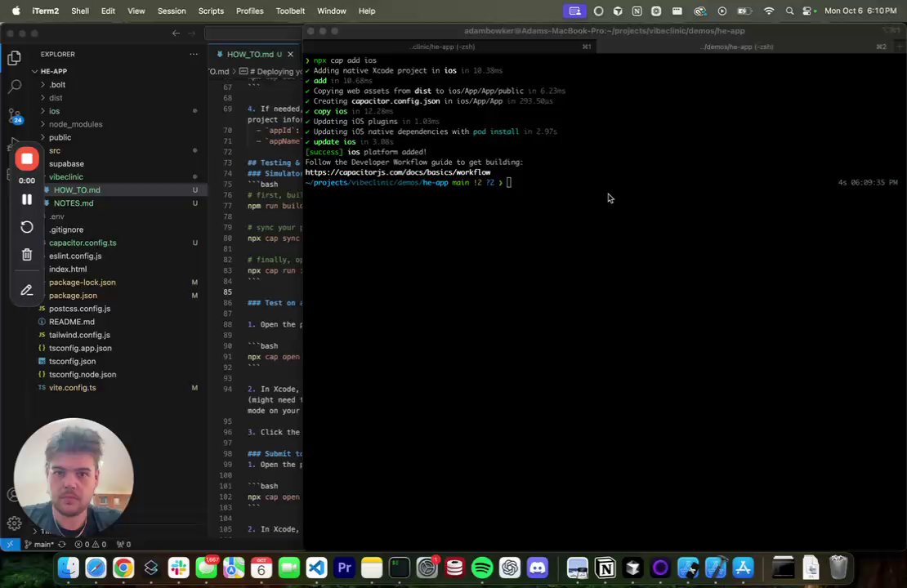Open the Scripts menu

click(x=211, y=11)
